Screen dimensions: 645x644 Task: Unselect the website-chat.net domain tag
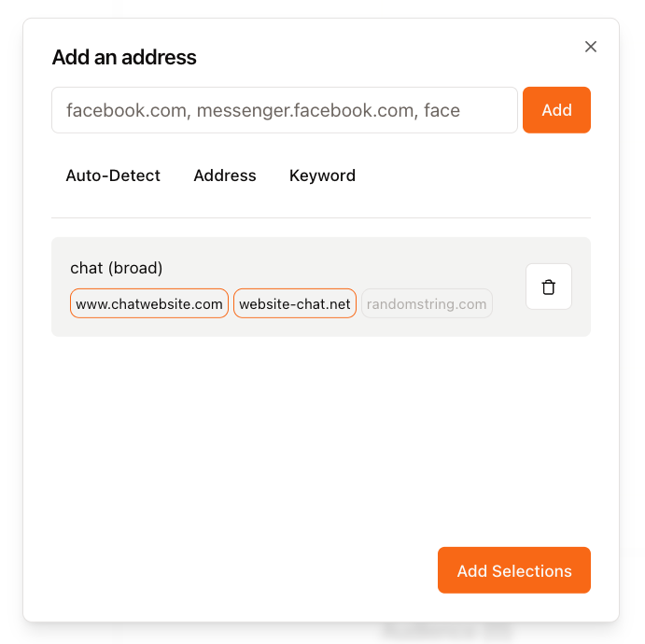295,304
